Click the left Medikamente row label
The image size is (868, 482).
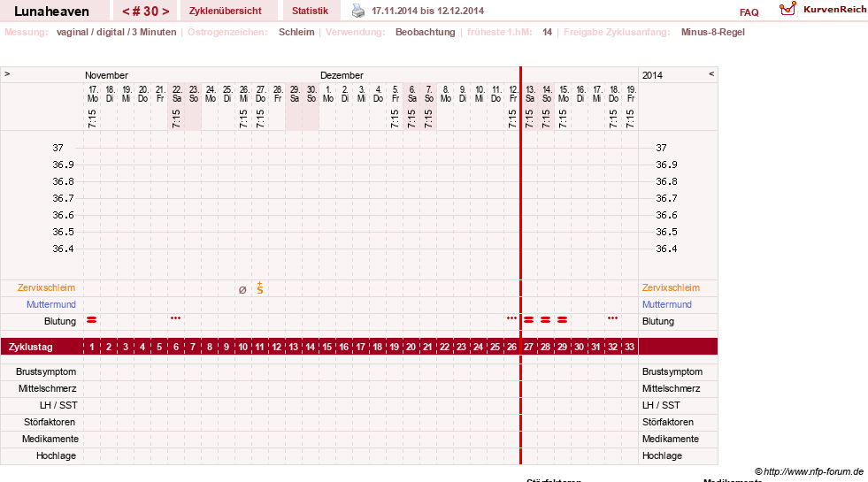point(50,439)
